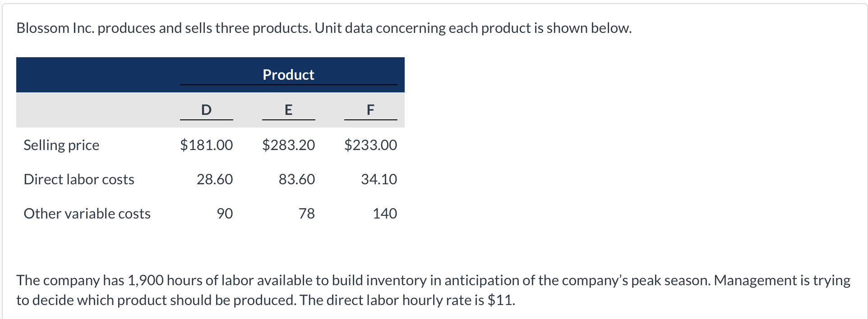This screenshot has height=319, width=868.
Task: Select column header F
Action: click(x=370, y=109)
